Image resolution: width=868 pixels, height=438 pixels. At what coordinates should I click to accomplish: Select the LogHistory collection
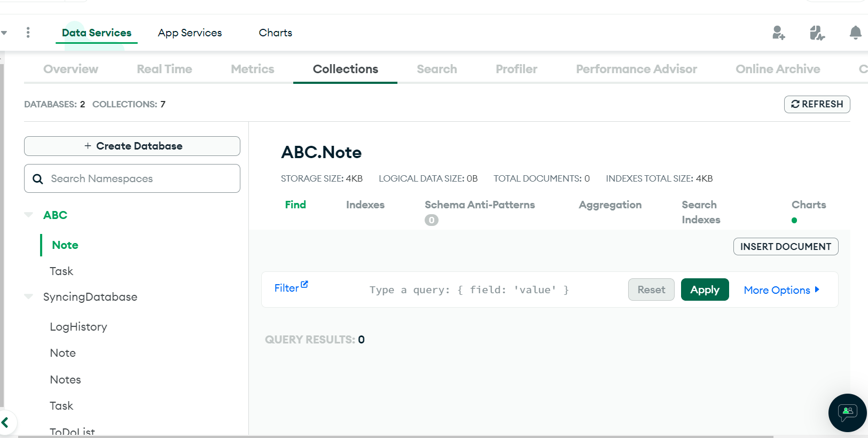pyautogui.click(x=79, y=327)
